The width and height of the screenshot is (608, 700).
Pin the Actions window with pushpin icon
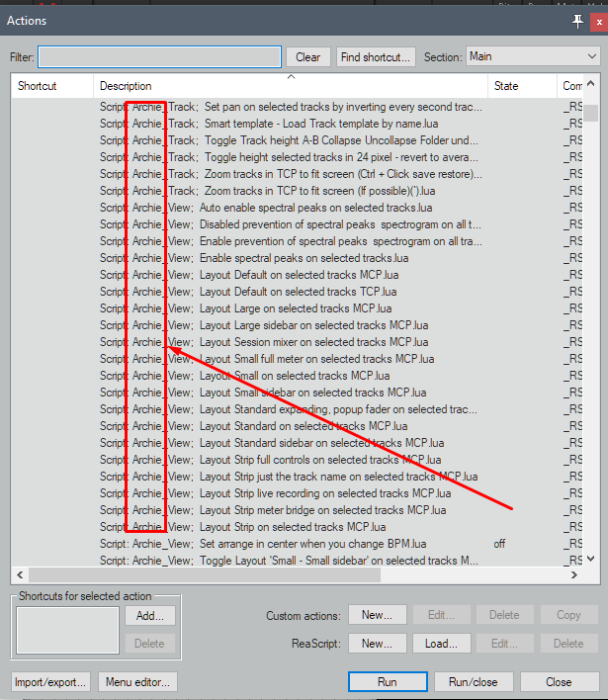577,21
